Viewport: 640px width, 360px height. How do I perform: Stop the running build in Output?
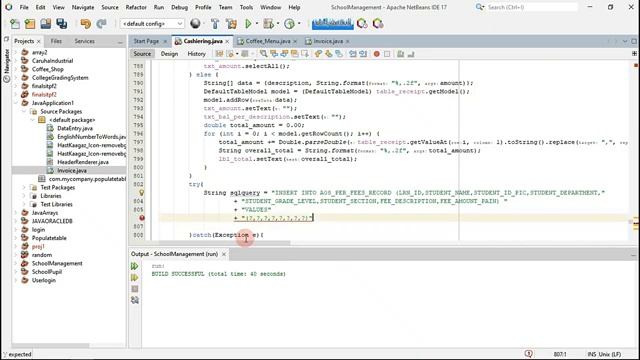coord(135,289)
